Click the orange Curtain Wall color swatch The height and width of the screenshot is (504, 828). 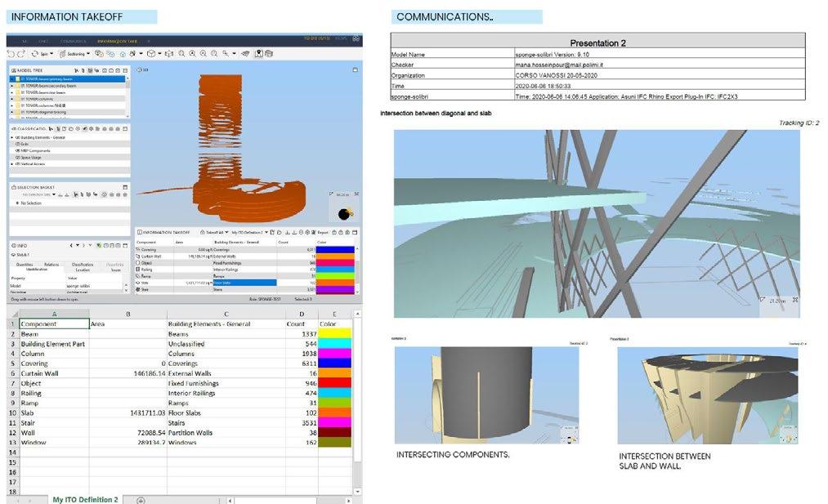coord(335,256)
